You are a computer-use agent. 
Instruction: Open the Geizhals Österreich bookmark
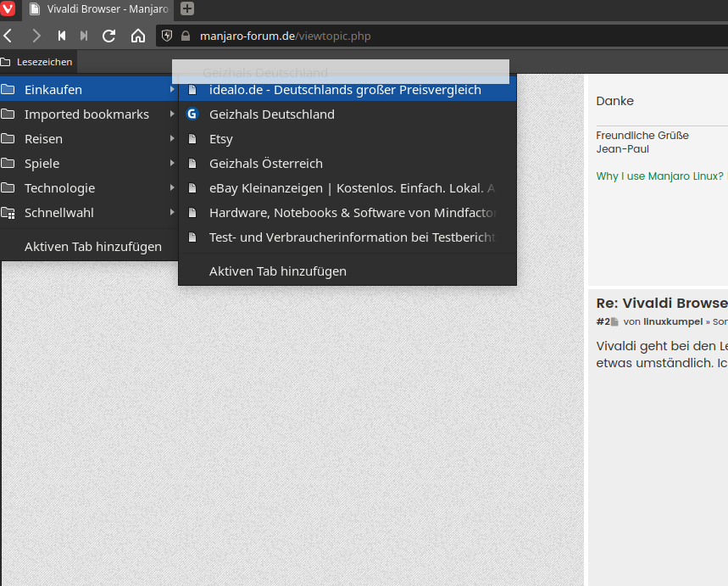347,164
